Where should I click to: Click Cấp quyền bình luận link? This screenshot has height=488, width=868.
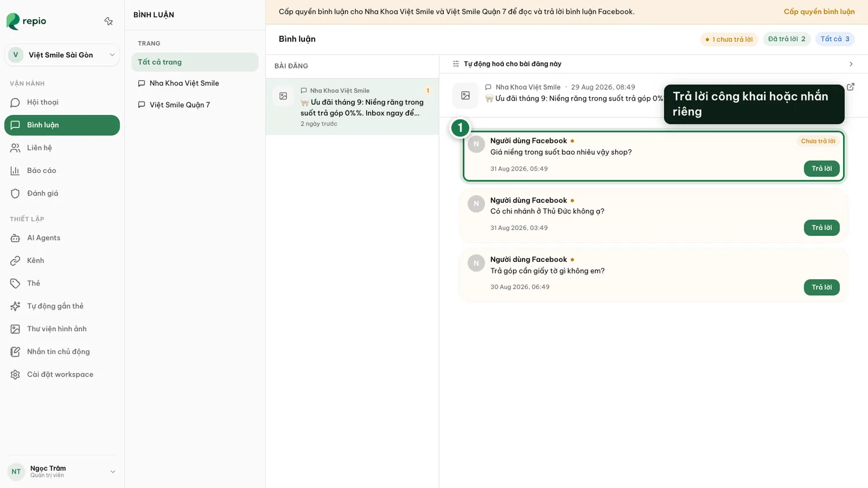819,12
